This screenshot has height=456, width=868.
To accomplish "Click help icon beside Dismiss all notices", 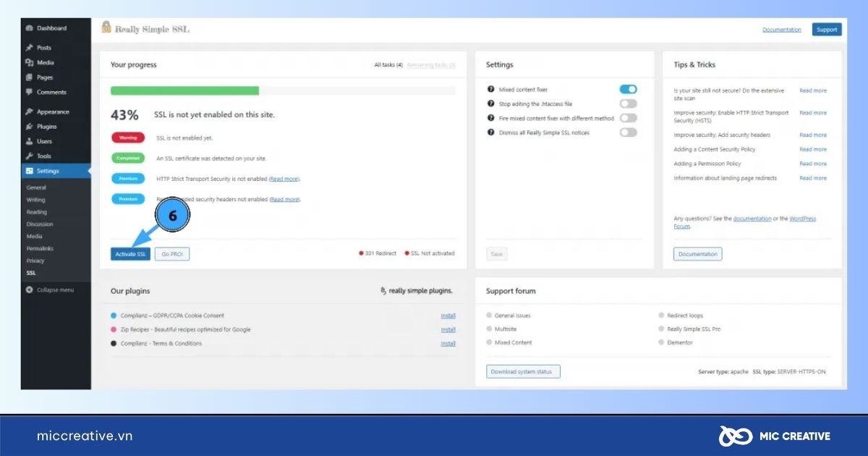I will (491, 132).
